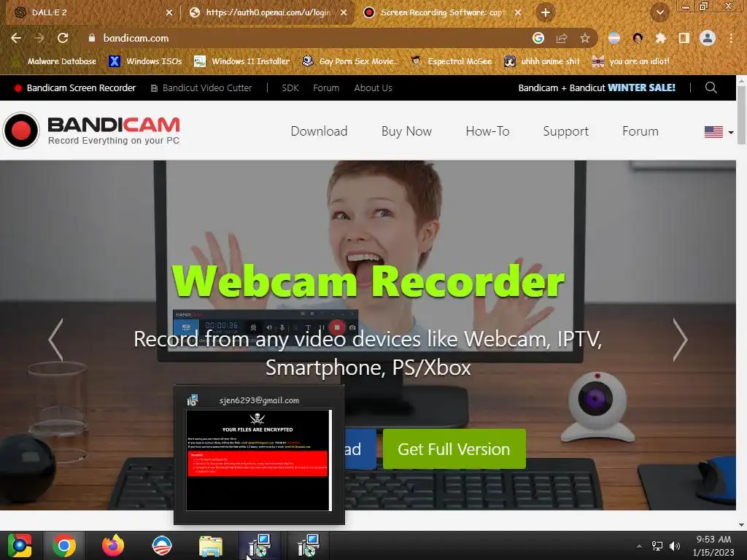Screen dimensions: 747x560
Task: Open the clock showing 9:53 AM
Action: pyautogui.click(x=713, y=545)
